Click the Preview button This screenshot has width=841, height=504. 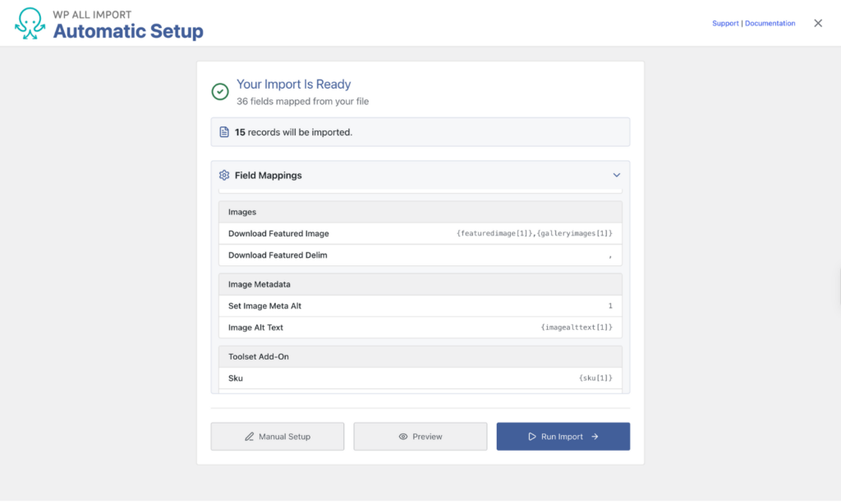(x=420, y=437)
